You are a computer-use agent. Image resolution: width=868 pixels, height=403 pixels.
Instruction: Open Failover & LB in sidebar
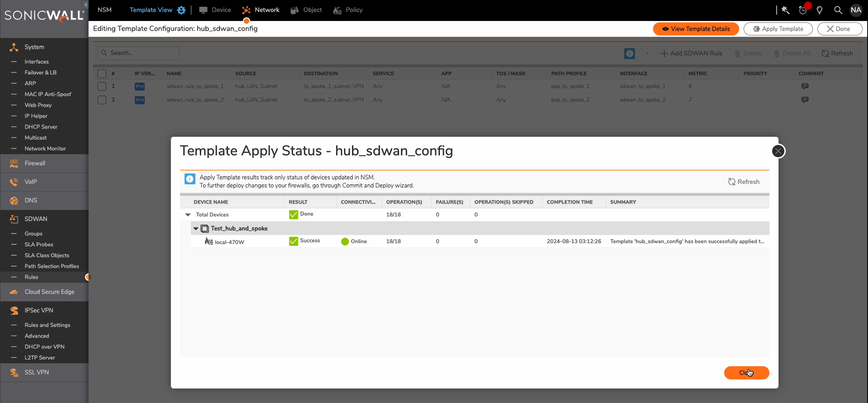[x=40, y=73]
